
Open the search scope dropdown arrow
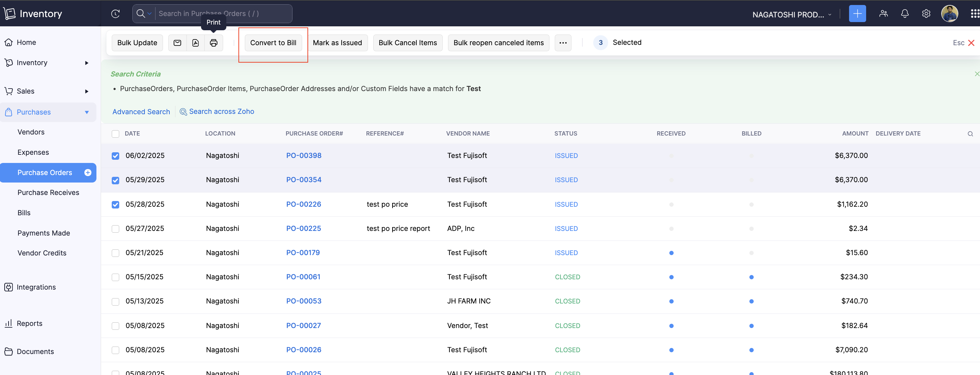click(x=149, y=14)
